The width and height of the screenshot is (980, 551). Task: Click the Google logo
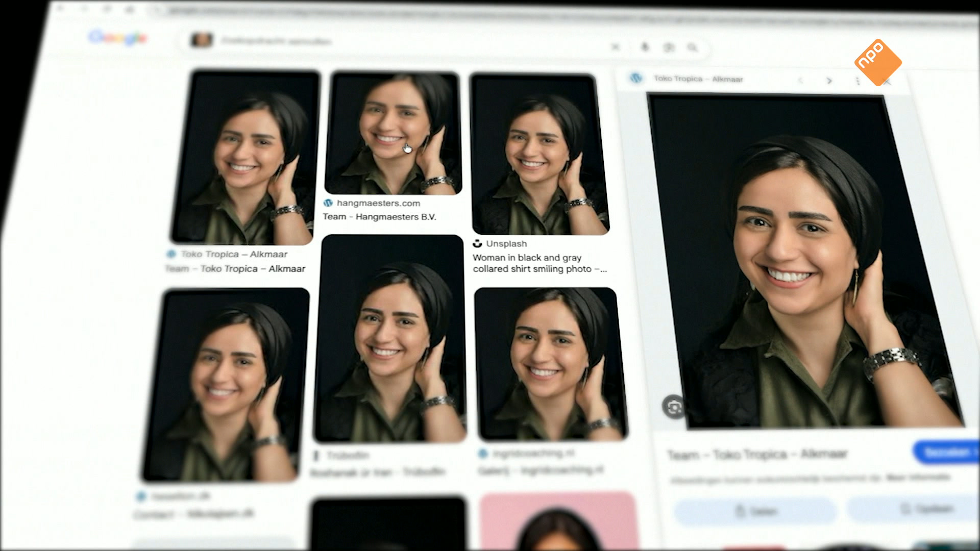click(118, 37)
